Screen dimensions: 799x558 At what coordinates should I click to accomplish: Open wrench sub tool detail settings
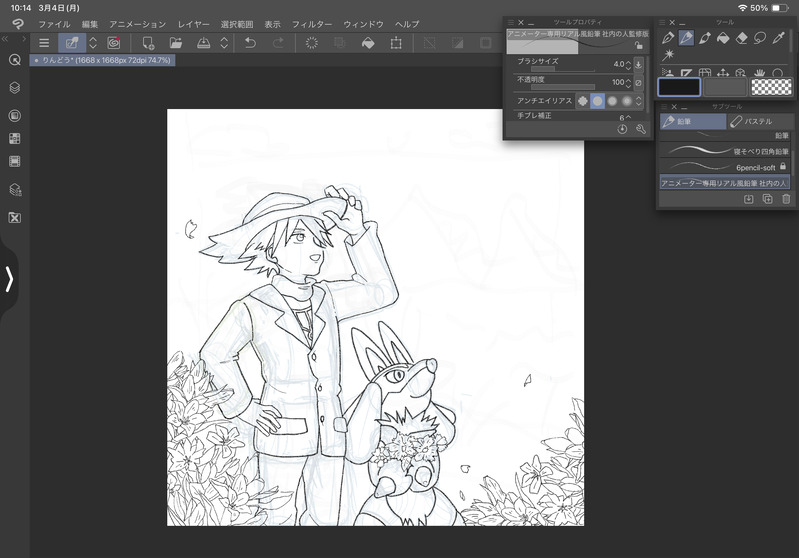(x=641, y=129)
